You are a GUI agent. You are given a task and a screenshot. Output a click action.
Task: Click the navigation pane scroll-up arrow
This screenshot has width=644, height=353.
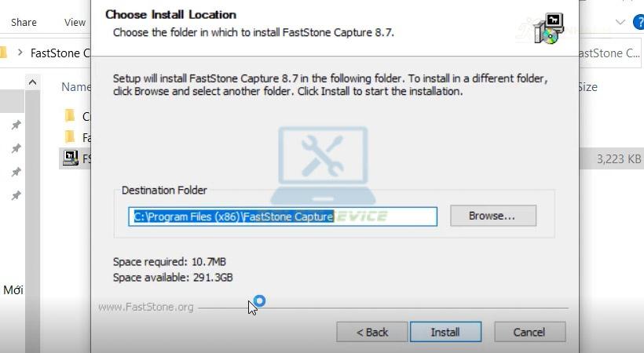pos(32,82)
